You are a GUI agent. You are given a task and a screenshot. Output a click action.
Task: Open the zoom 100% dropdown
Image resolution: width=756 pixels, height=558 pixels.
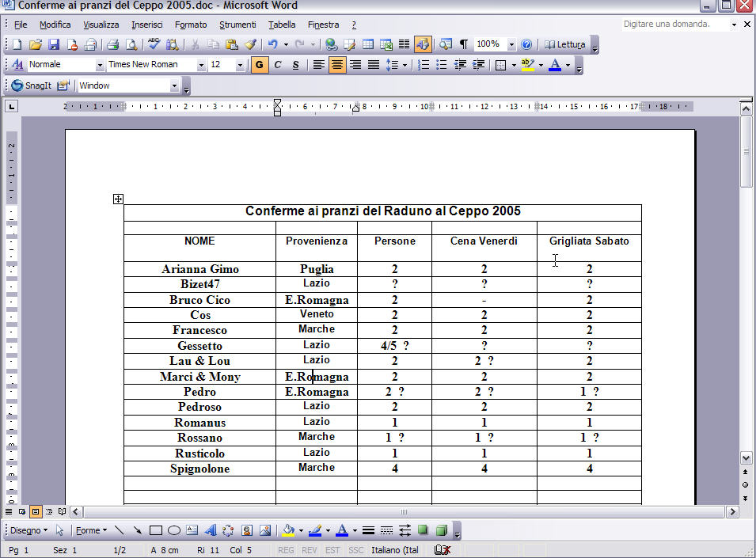coord(511,44)
